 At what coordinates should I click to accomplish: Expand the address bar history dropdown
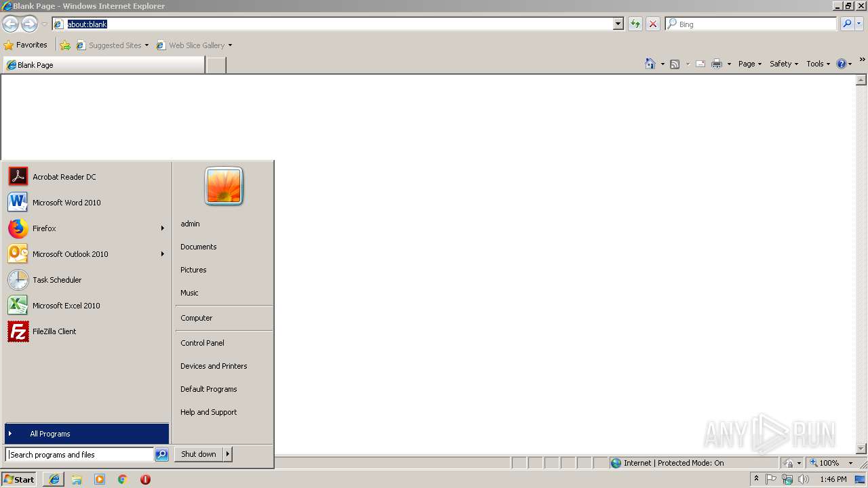618,24
